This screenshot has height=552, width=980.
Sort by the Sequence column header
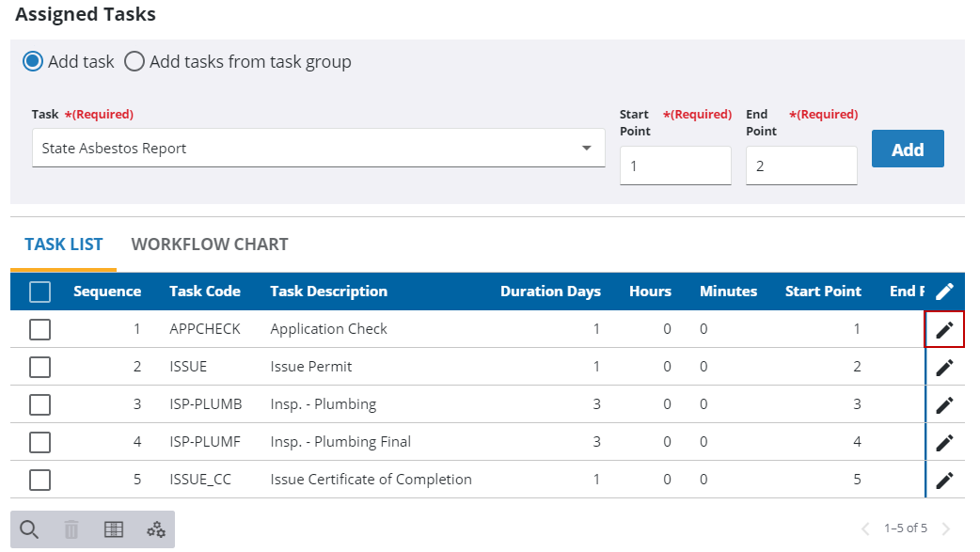click(x=107, y=292)
